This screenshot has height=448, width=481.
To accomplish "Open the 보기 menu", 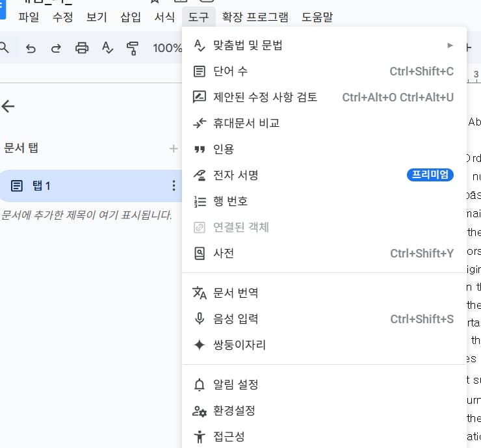I will coord(97,17).
